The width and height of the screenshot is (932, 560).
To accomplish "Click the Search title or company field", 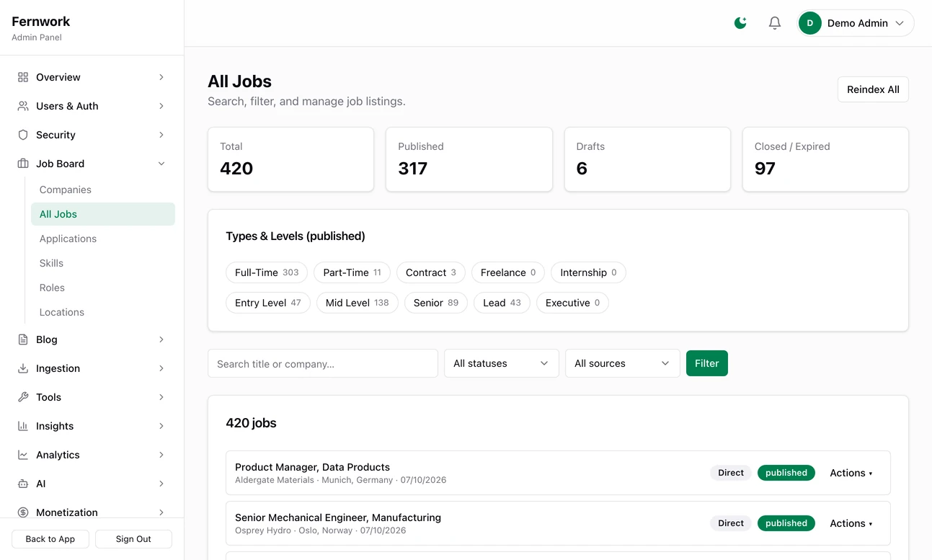I will click(x=323, y=363).
